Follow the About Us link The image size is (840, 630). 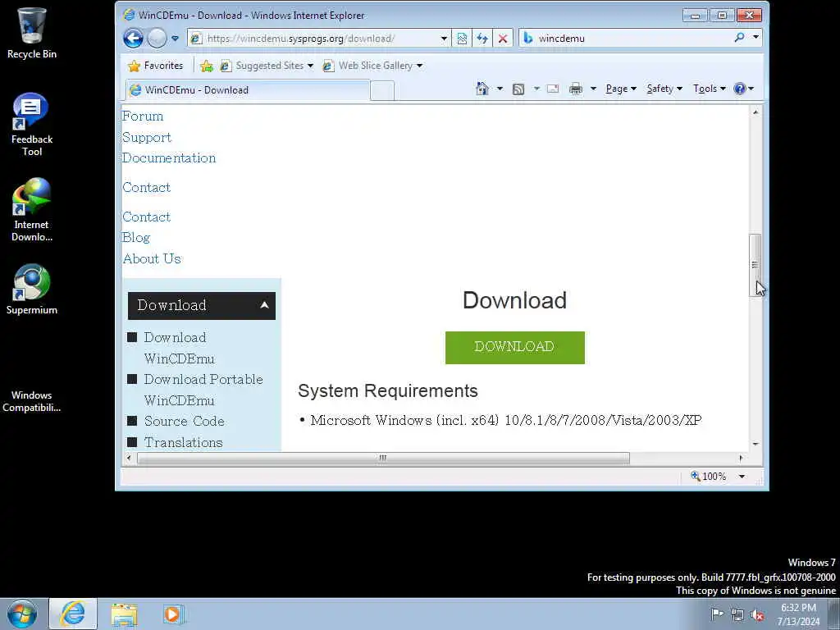point(152,258)
